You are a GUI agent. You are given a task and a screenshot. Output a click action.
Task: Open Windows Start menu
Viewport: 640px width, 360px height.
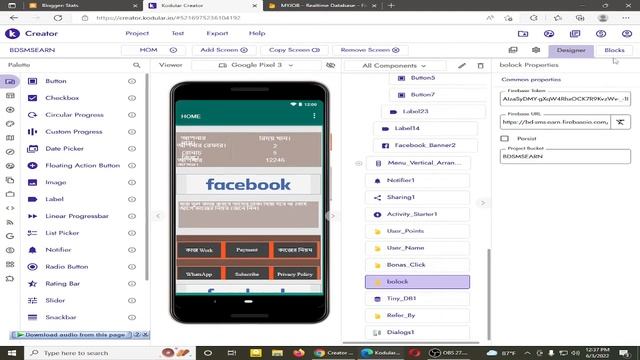pyautogui.click(x=12, y=353)
